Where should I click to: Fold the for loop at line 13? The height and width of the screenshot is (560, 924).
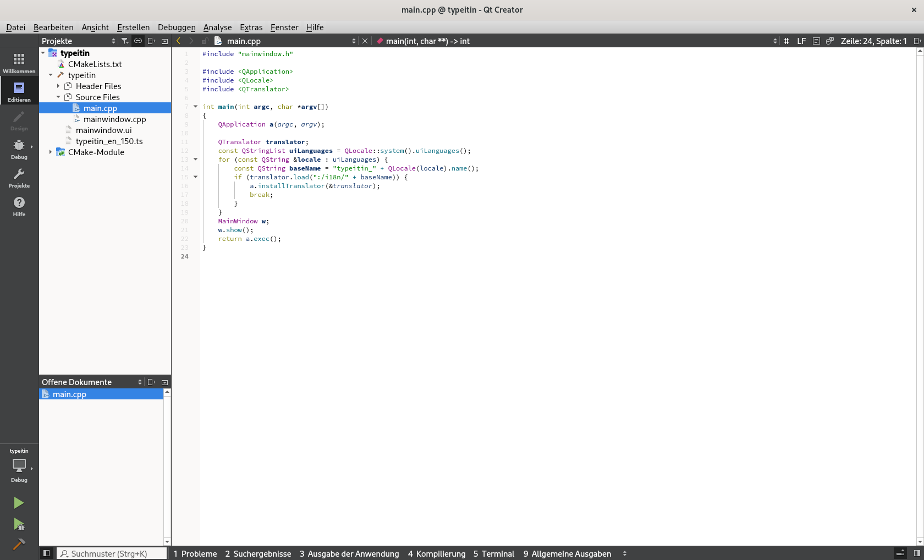[195, 160]
